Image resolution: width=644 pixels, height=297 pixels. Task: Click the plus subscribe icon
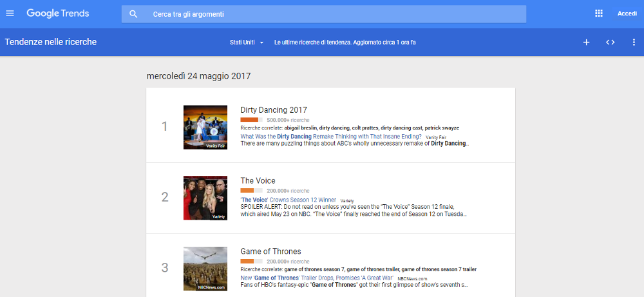587,42
